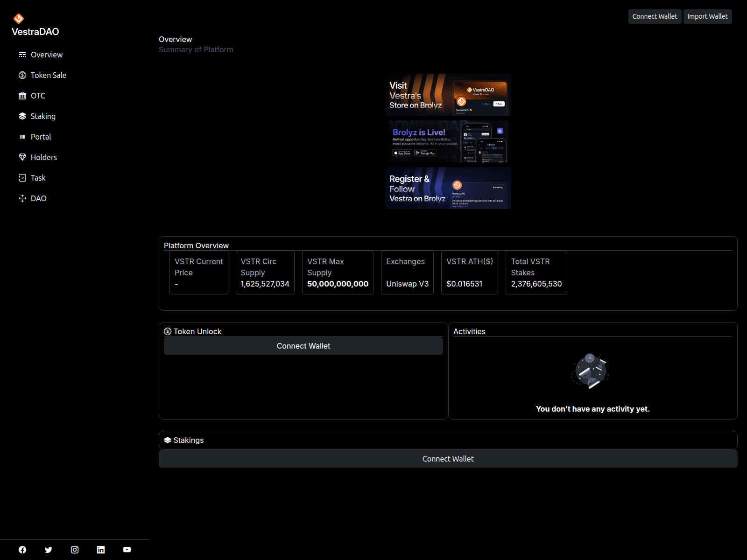Click the Task checklist icon
The height and width of the screenshot is (560, 747).
pyautogui.click(x=22, y=178)
